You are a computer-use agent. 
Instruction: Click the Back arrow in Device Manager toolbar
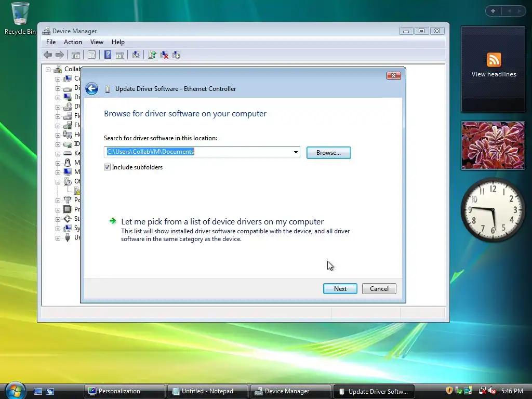pyautogui.click(x=48, y=55)
